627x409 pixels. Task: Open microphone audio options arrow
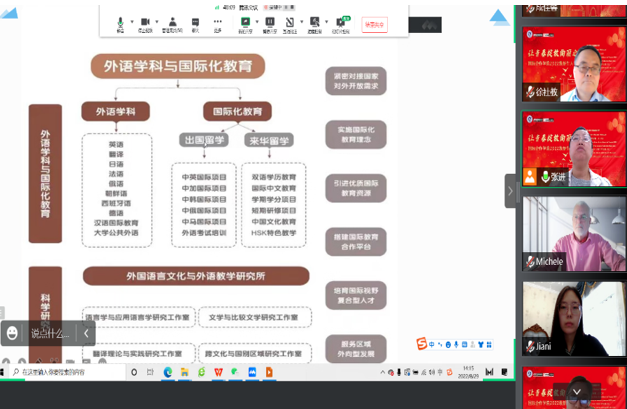point(132,22)
